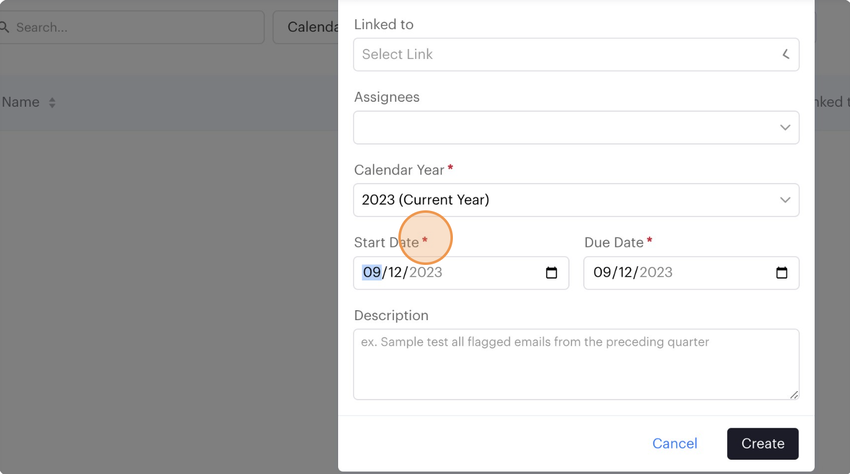
Task: Open the Calendar Year dropdown
Action: point(576,200)
